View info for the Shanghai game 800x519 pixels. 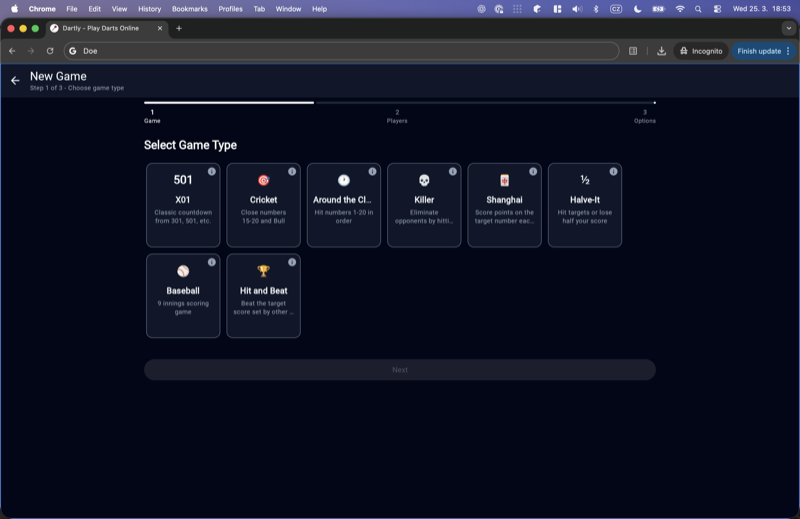coord(533,171)
